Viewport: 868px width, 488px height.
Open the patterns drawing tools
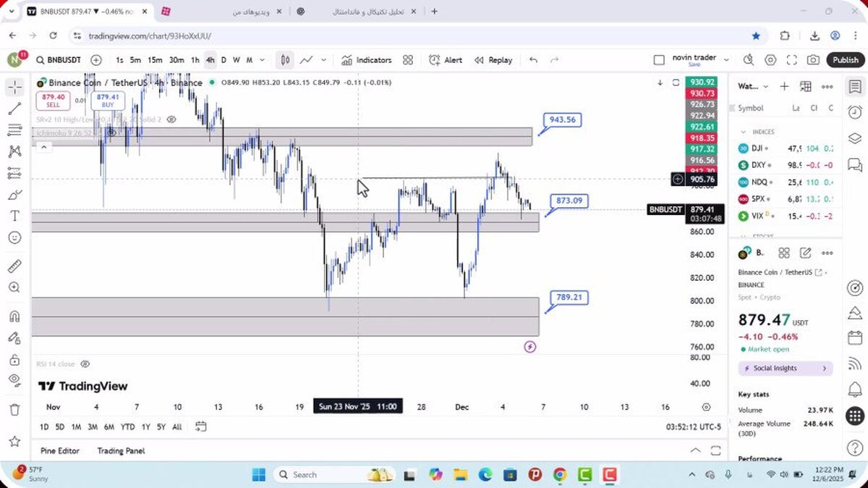[x=14, y=151]
